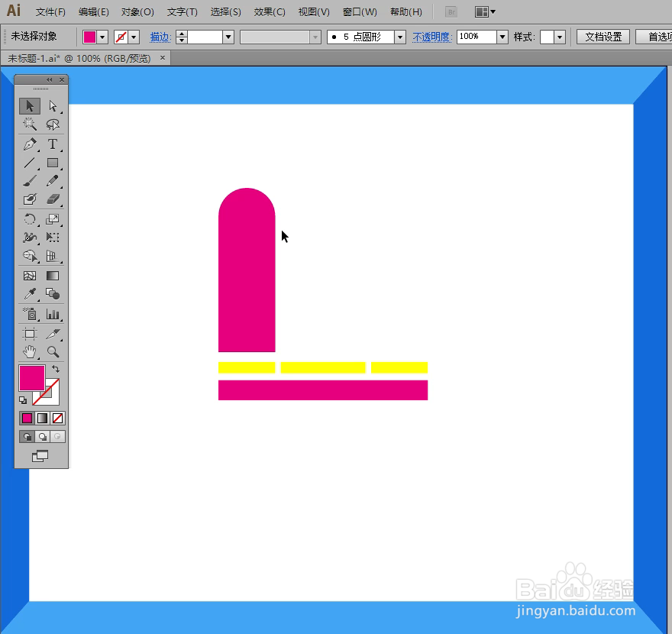Viewport: 672px width, 634px height.
Task: Select the Pencil tool
Action: click(53, 181)
